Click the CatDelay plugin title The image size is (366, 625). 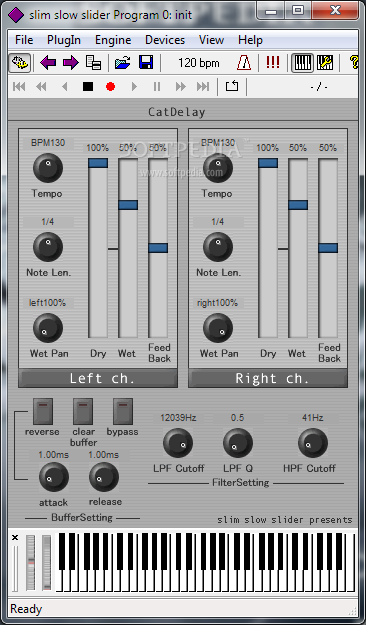pos(177,112)
